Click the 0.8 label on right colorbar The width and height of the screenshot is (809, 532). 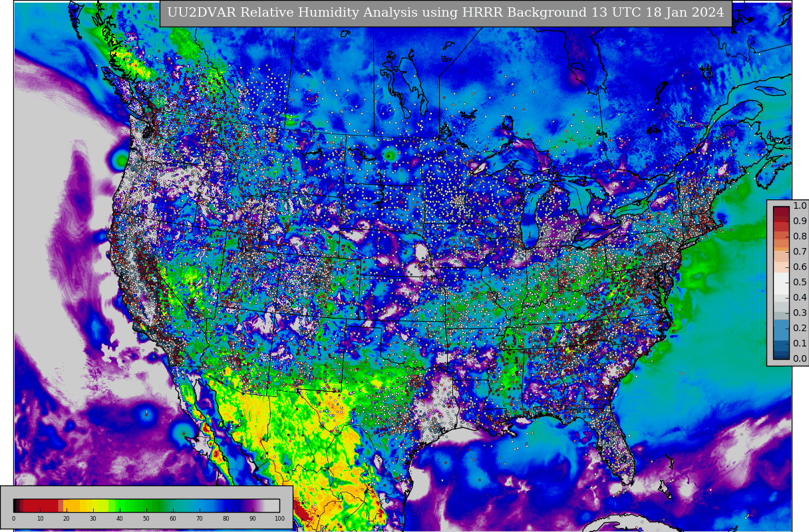800,236
